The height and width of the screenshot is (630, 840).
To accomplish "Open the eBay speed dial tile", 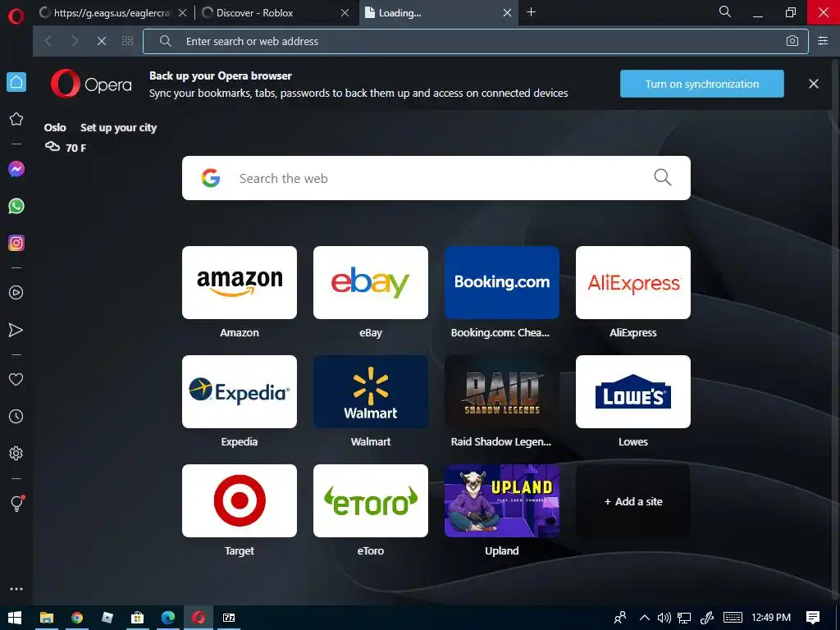I will (x=371, y=282).
